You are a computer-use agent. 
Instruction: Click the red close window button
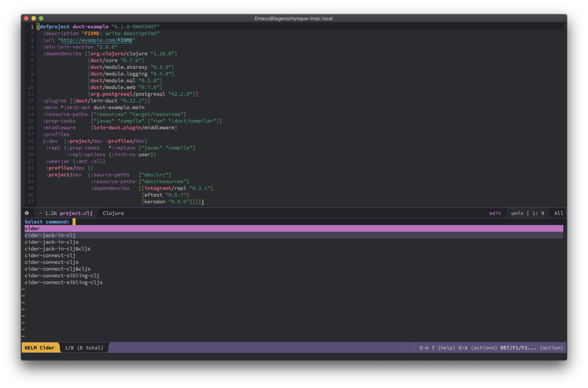[x=26, y=18]
